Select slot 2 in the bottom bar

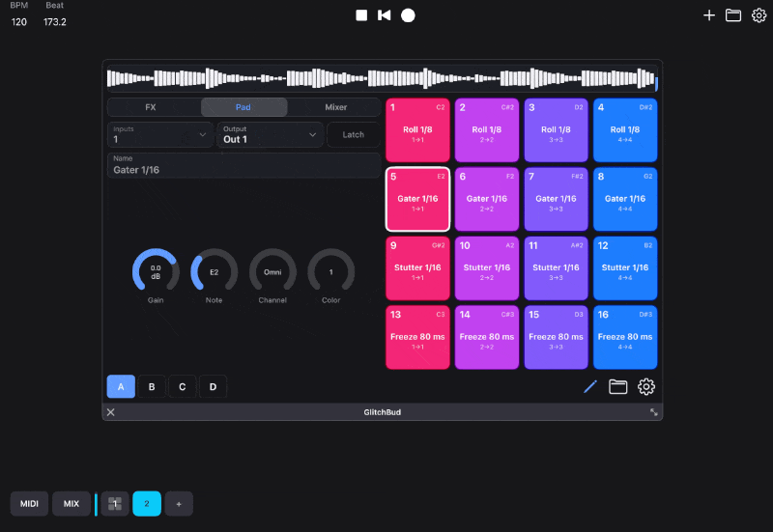[x=147, y=503]
